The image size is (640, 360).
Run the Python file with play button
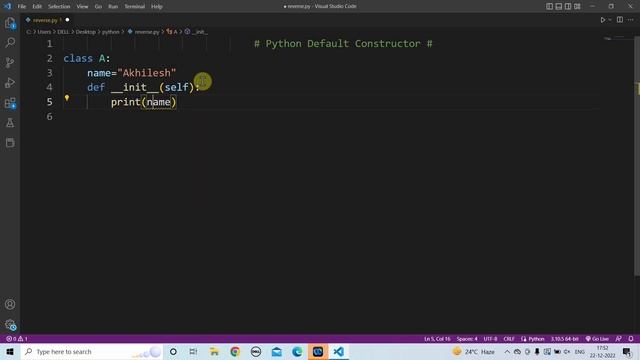[603, 20]
